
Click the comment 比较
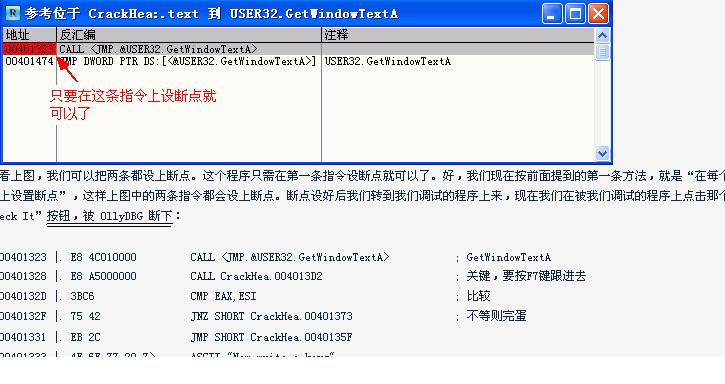[478, 296]
